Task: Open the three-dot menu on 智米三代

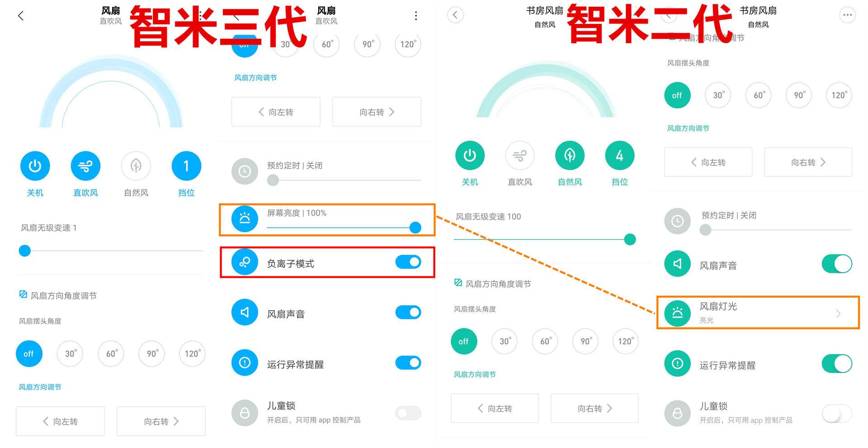Action: pos(415,15)
